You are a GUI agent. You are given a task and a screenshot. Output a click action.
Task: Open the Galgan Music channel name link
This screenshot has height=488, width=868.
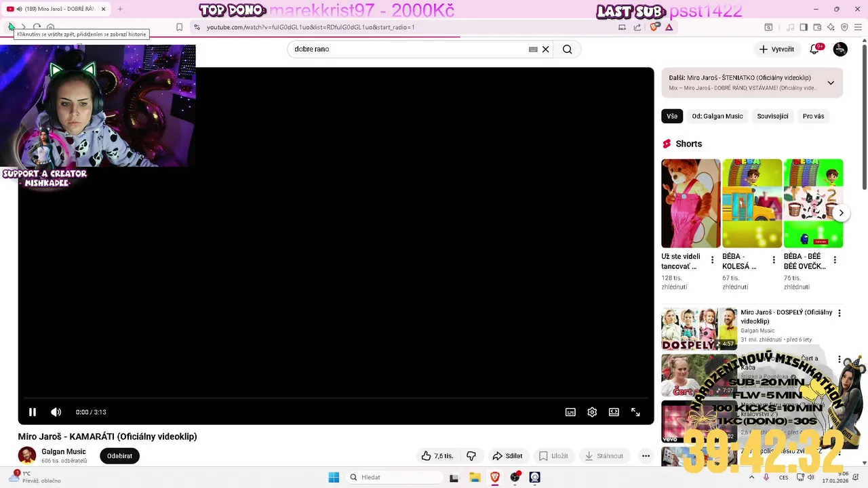point(64,451)
